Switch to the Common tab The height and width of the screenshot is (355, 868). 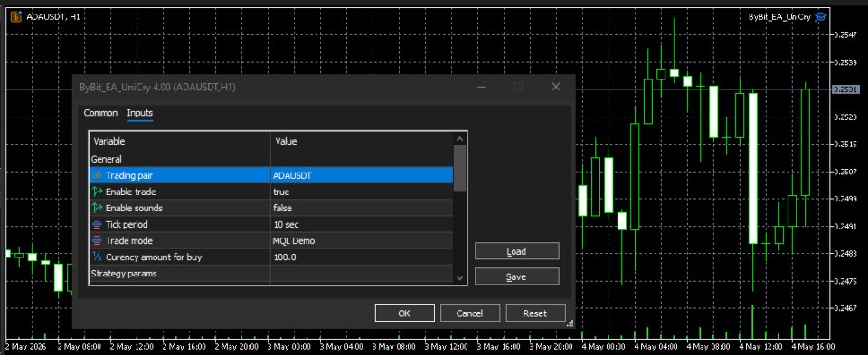[100, 113]
